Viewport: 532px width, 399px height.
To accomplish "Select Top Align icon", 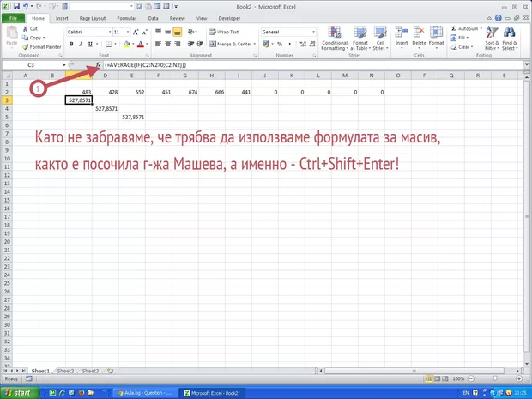I will click(158, 32).
